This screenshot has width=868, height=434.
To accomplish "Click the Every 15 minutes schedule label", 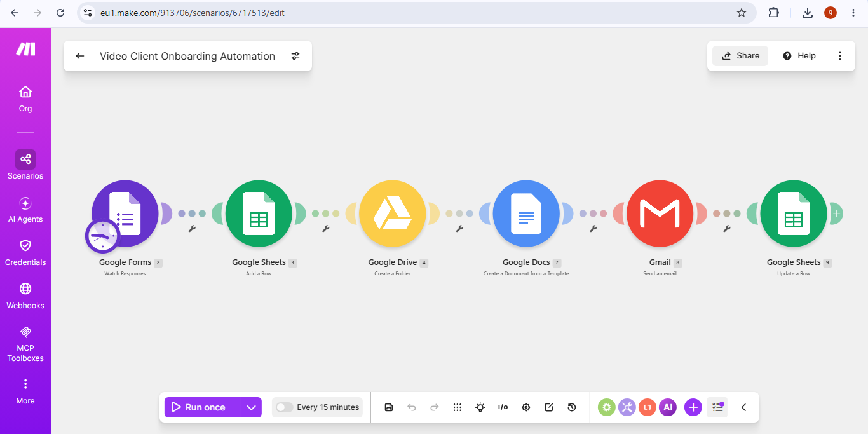I will click(328, 407).
